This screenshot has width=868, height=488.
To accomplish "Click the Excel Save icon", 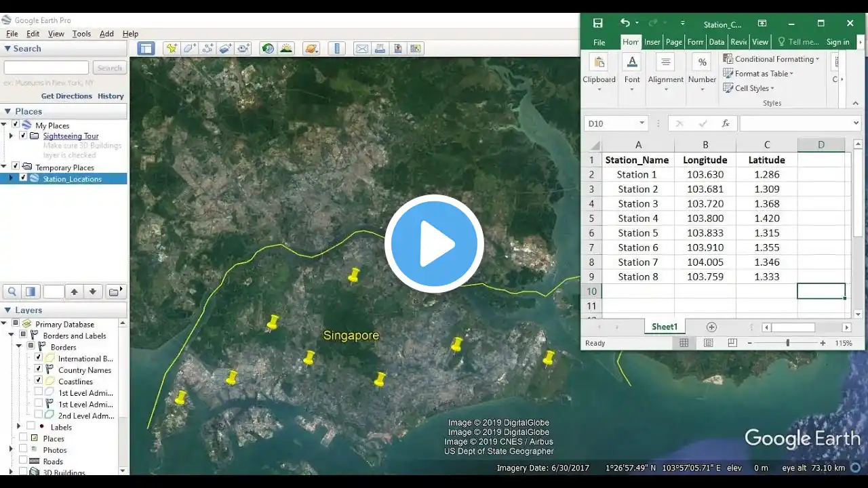I will (x=597, y=23).
